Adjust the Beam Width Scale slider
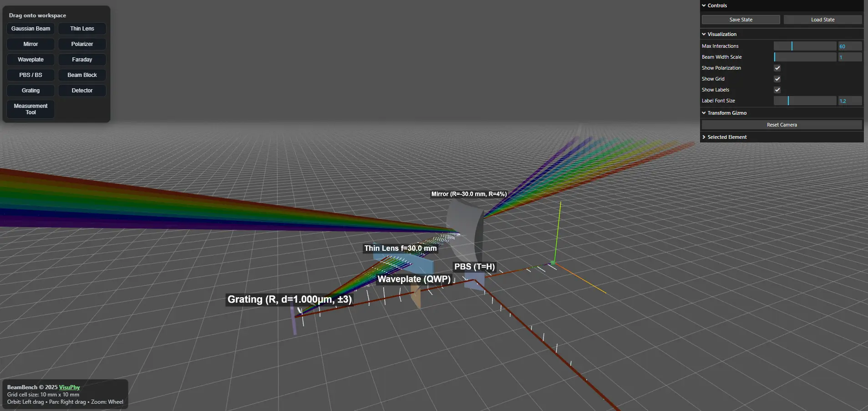868x411 pixels. pyautogui.click(x=804, y=56)
